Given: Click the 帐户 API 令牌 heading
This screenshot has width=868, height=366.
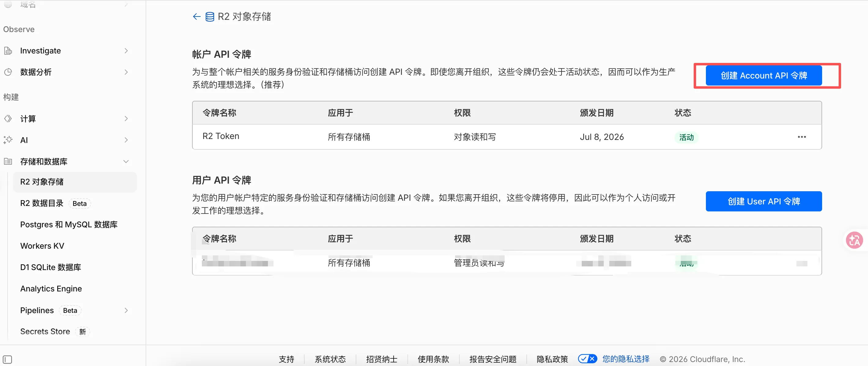Looking at the screenshot, I should [222, 55].
